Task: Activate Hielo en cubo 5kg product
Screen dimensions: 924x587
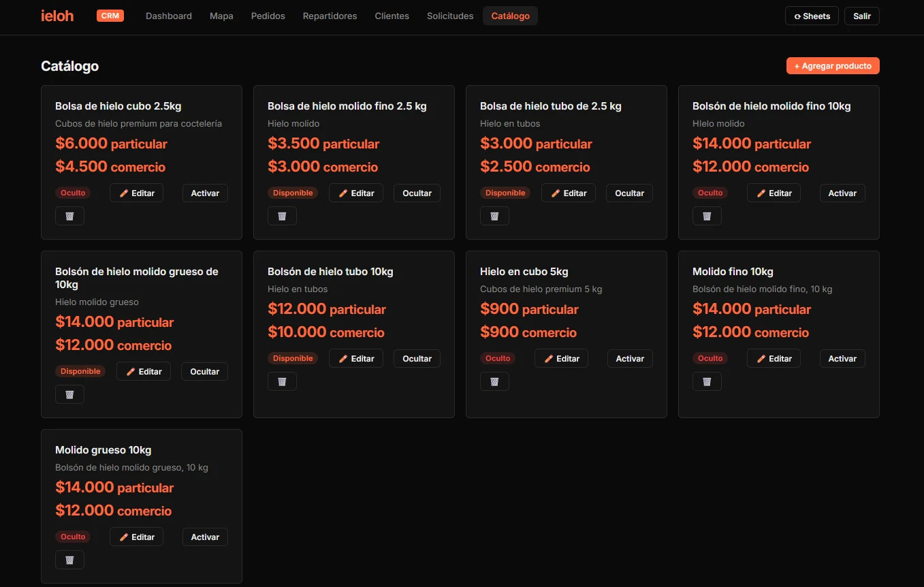Action: click(x=630, y=358)
